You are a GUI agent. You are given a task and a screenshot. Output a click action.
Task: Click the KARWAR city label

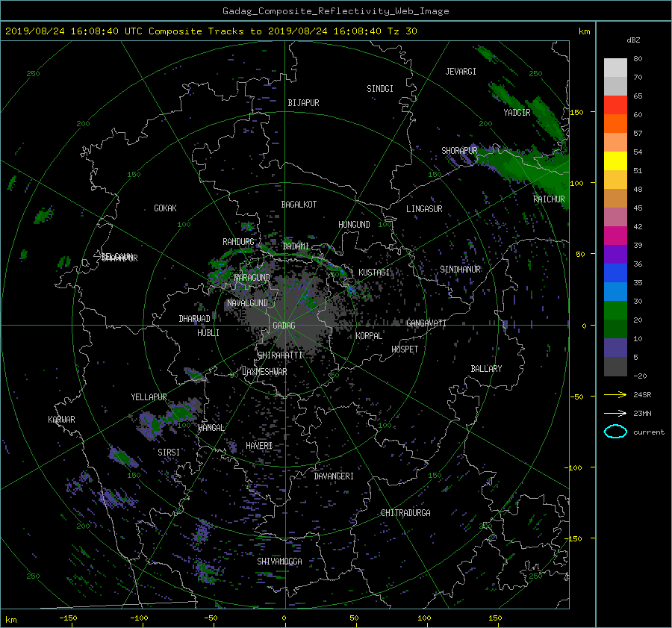pyautogui.click(x=61, y=419)
